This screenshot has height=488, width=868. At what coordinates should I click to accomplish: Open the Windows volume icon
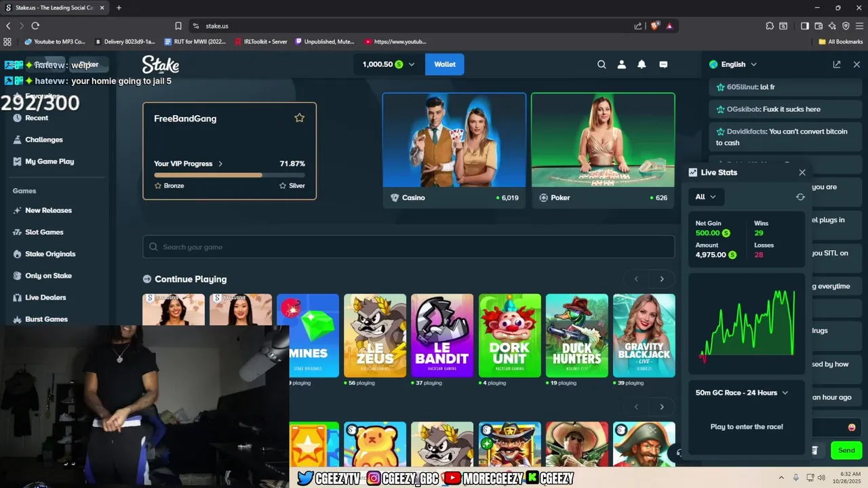pos(821,477)
